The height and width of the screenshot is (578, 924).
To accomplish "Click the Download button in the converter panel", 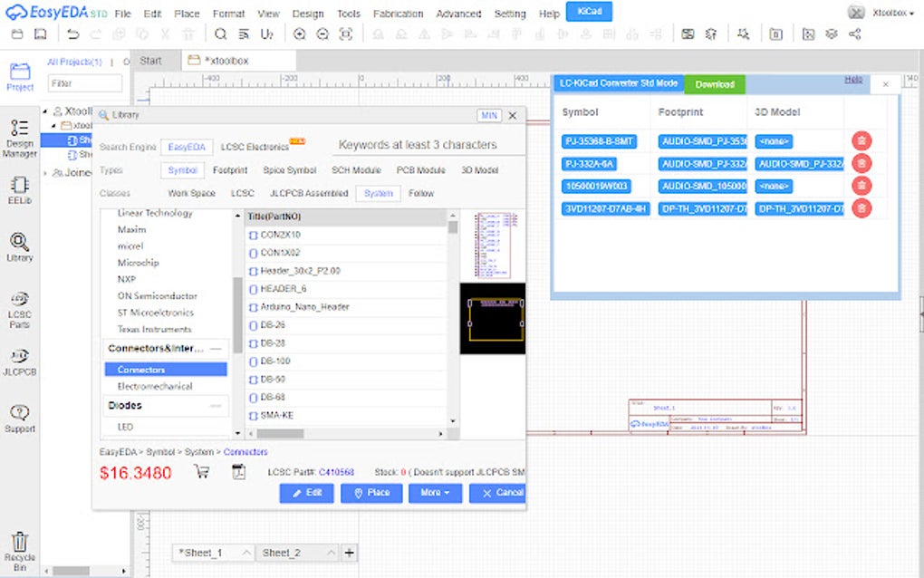I will 715,82.
